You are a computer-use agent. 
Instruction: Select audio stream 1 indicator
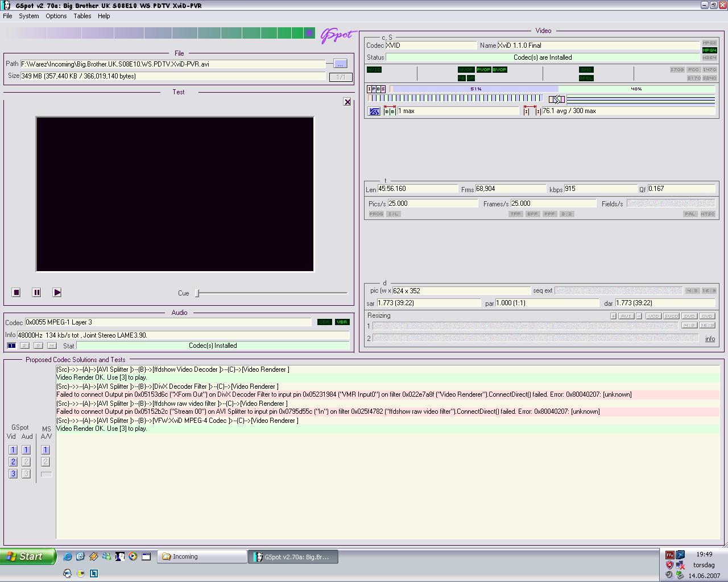11,346
